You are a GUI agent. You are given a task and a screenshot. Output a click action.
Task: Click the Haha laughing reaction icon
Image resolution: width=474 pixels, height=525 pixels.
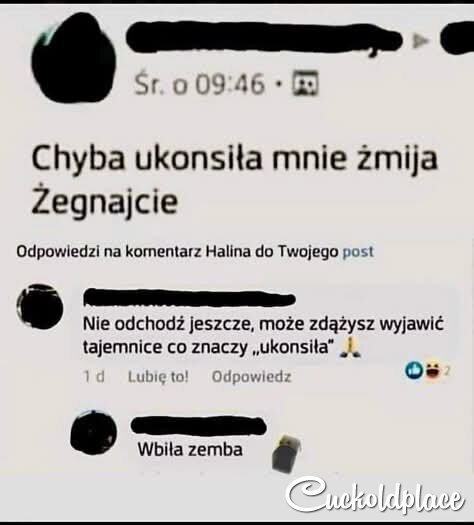pos(433,370)
